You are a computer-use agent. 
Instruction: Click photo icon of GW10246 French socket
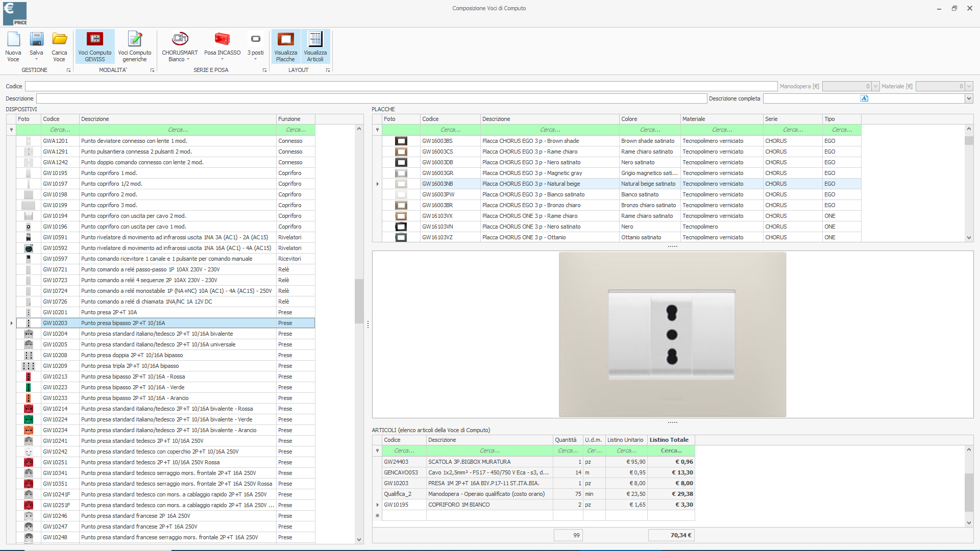29,516
